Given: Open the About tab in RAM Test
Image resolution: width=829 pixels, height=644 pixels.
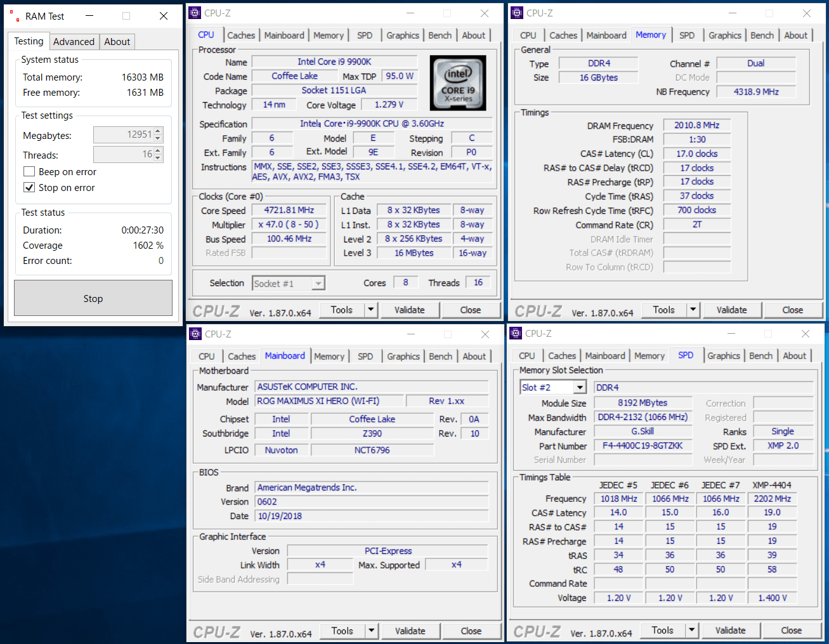Looking at the screenshot, I should 117,42.
